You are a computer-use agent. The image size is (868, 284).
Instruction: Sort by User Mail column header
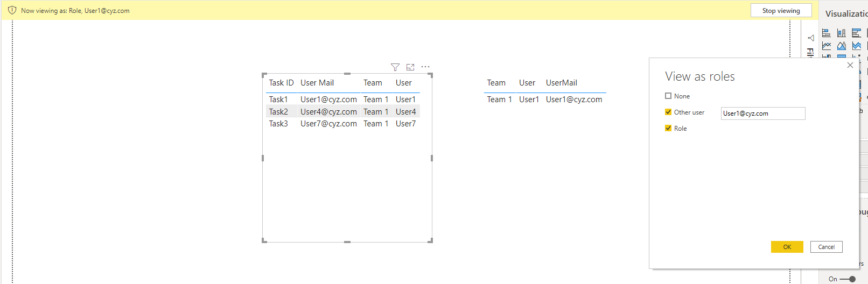pos(317,83)
